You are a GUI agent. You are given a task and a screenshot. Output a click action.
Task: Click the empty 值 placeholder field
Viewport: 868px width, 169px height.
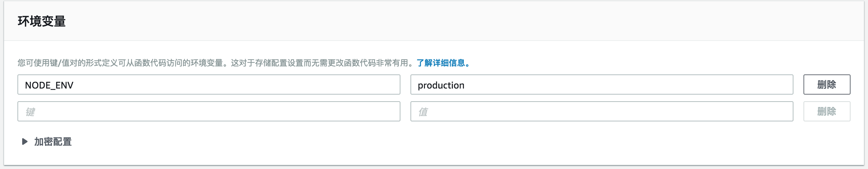tap(602, 111)
